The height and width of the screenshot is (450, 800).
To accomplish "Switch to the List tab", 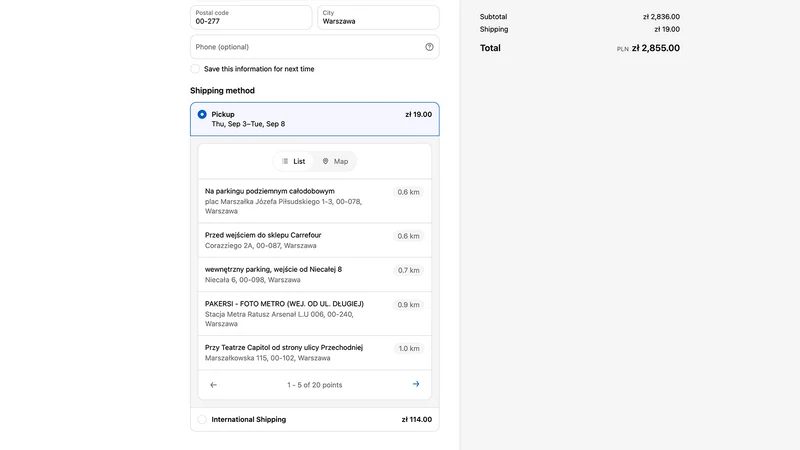I will pos(293,161).
